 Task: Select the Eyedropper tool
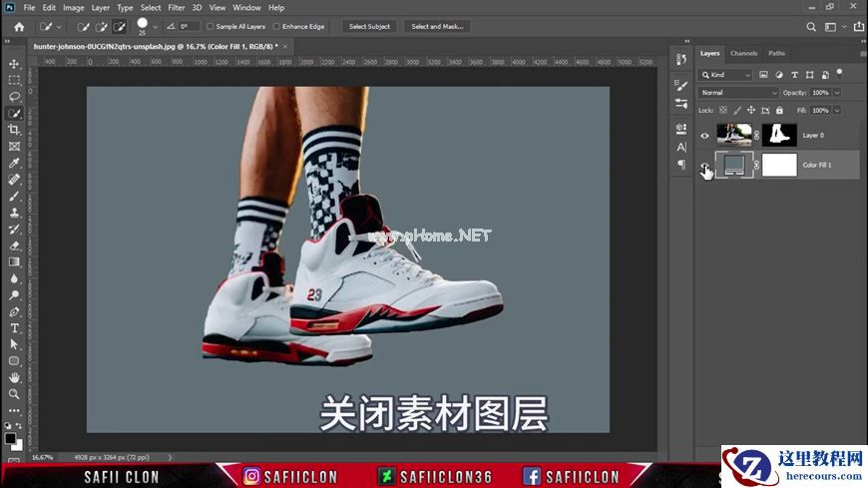pyautogui.click(x=14, y=163)
